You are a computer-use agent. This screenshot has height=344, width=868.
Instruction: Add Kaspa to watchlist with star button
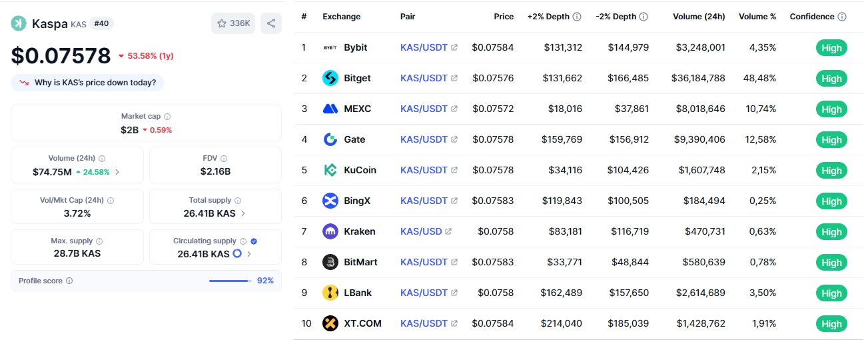pos(233,24)
